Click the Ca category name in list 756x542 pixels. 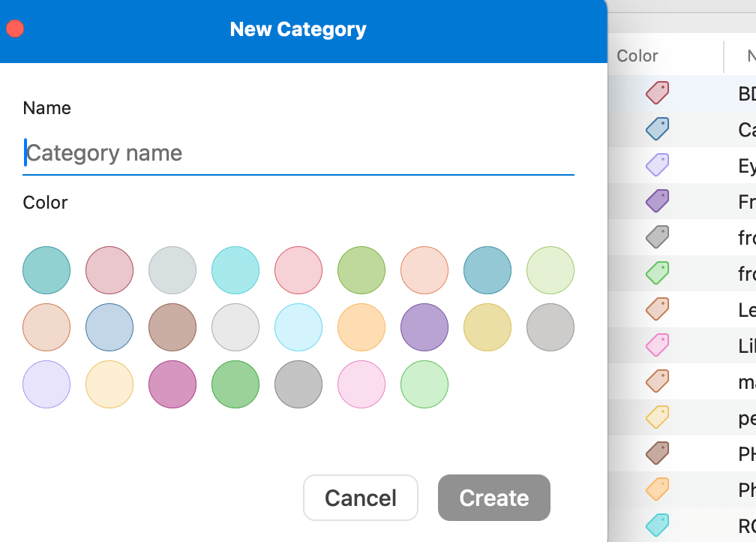pyautogui.click(x=747, y=130)
